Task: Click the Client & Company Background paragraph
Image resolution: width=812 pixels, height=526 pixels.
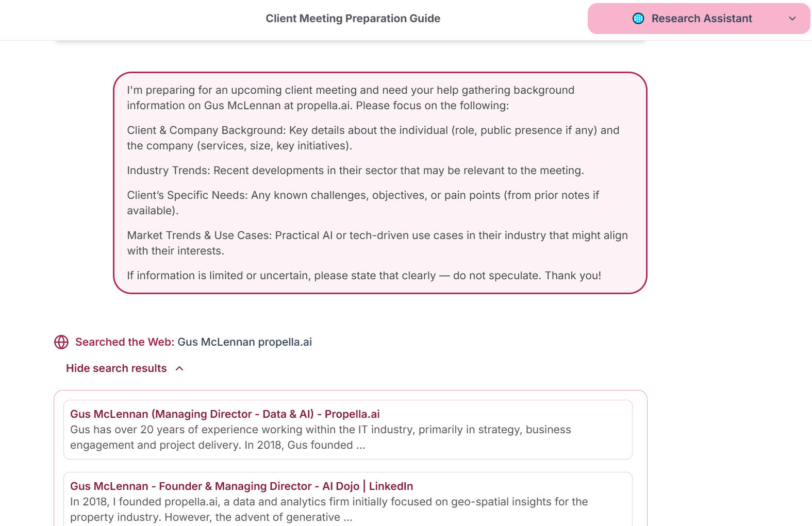Action: pos(373,138)
